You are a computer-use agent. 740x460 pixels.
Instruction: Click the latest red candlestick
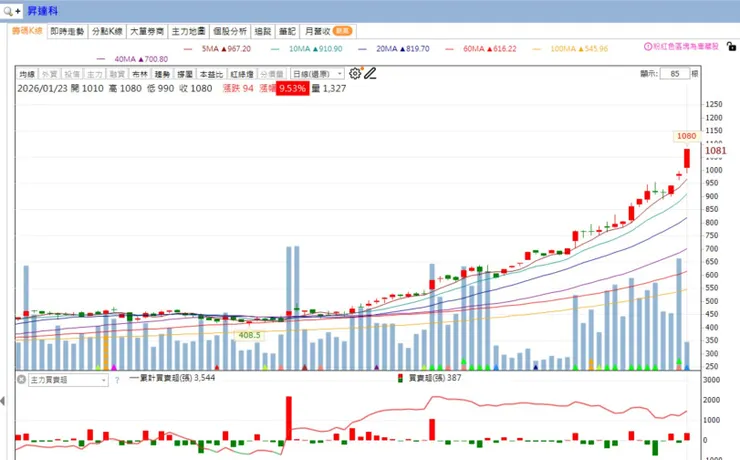click(687, 159)
